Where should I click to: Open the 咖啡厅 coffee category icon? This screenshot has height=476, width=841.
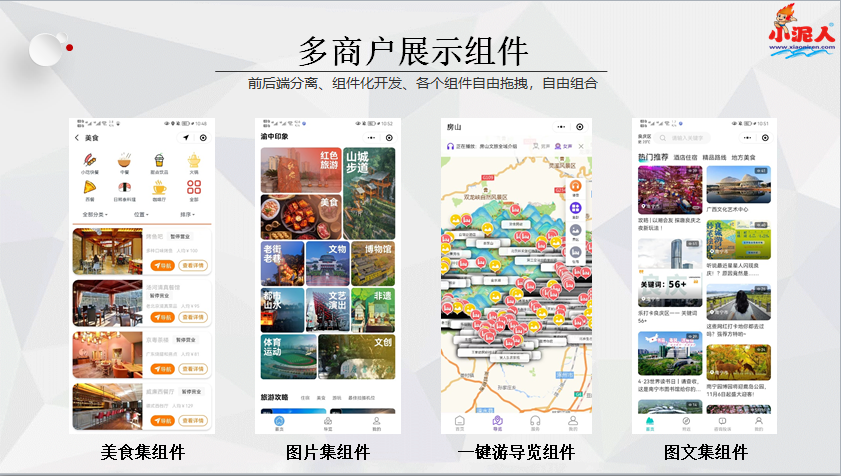click(159, 188)
